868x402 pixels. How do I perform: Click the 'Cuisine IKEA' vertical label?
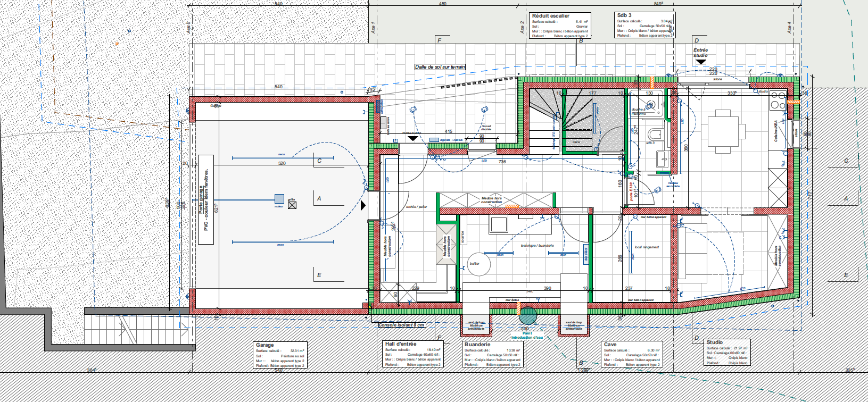click(x=776, y=130)
